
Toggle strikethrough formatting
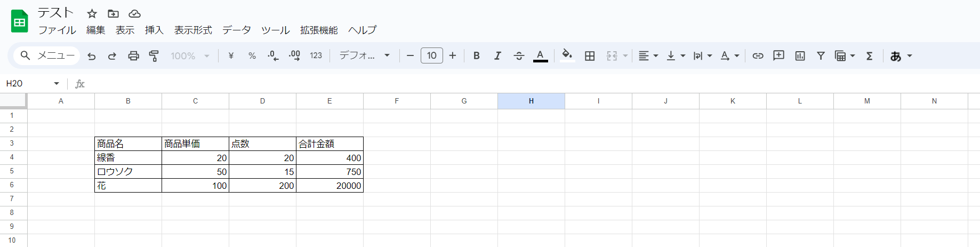point(519,56)
